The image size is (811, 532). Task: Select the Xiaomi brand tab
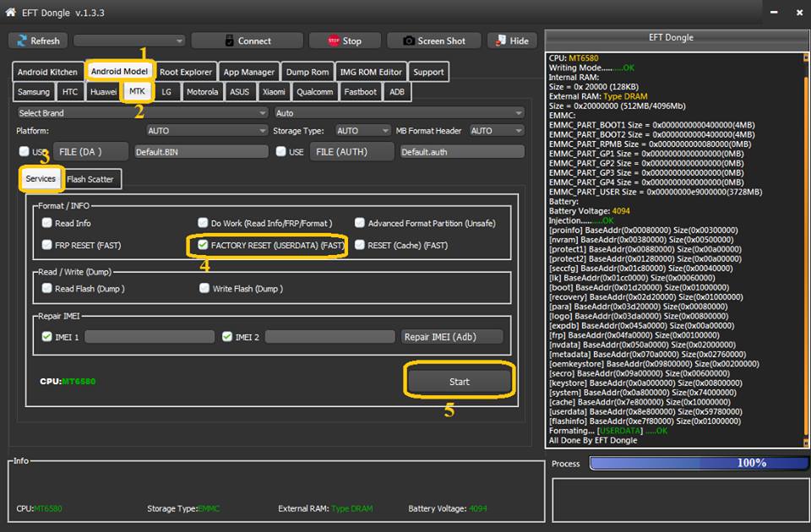point(274,91)
